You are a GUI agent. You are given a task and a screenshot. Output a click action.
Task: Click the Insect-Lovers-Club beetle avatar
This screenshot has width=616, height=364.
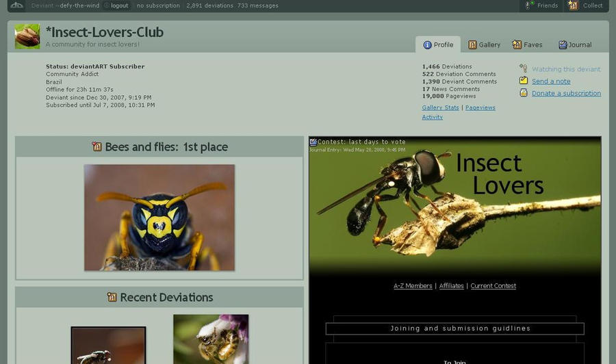click(27, 36)
